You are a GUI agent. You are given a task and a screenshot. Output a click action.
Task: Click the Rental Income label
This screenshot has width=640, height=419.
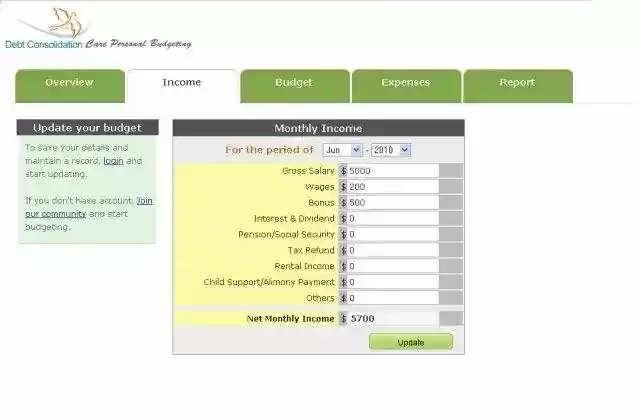point(304,266)
